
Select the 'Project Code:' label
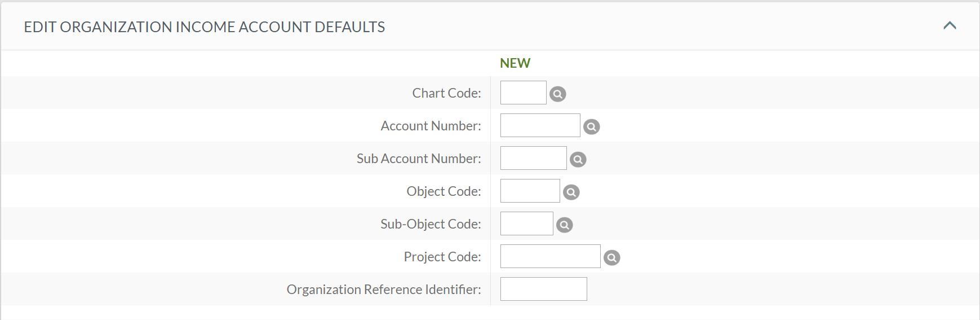tap(443, 257)
